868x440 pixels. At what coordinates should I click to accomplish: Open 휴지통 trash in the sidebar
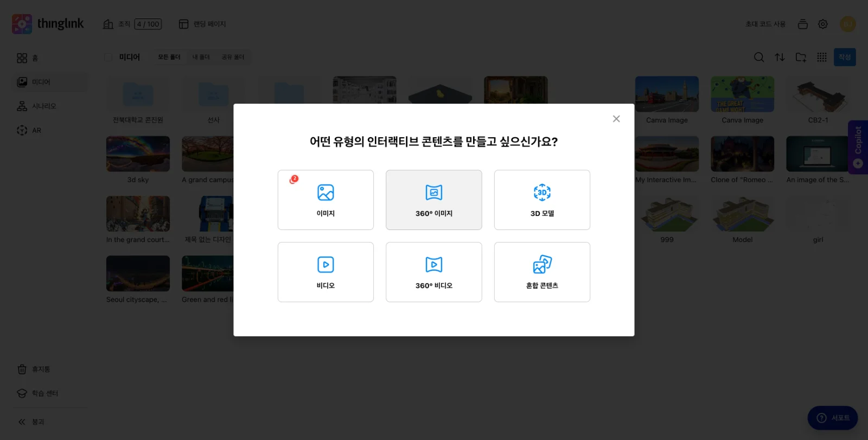50,369
